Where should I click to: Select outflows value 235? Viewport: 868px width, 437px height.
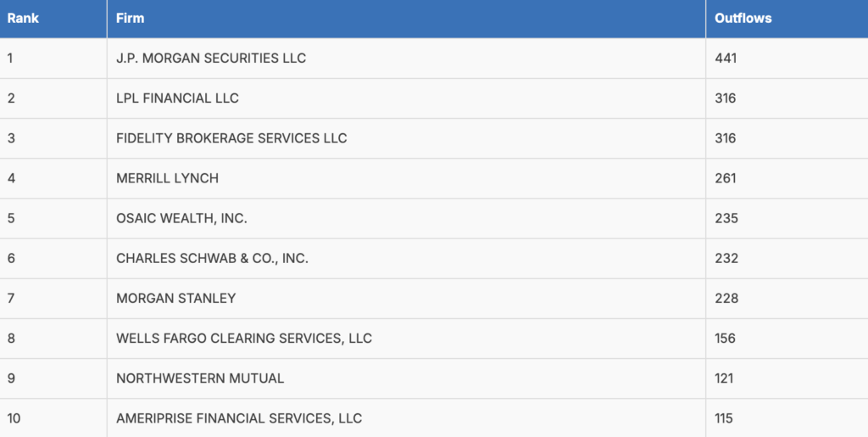(726, 218)
